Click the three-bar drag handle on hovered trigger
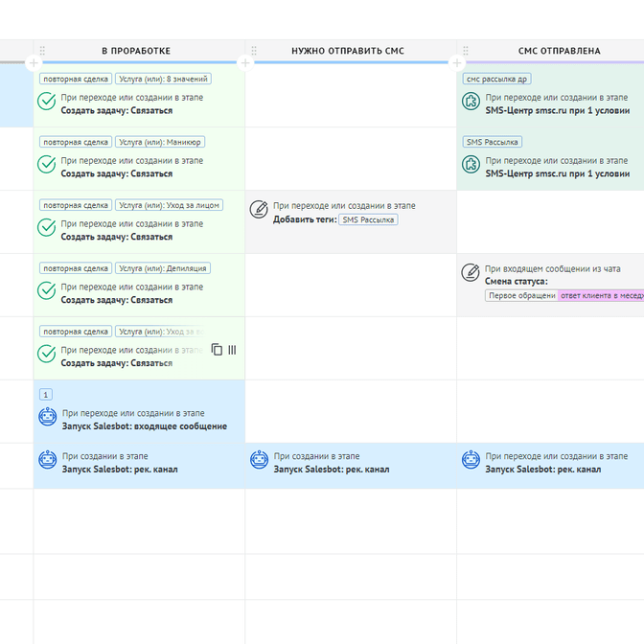Screen dimensions: 644x644 pos(232,350)
